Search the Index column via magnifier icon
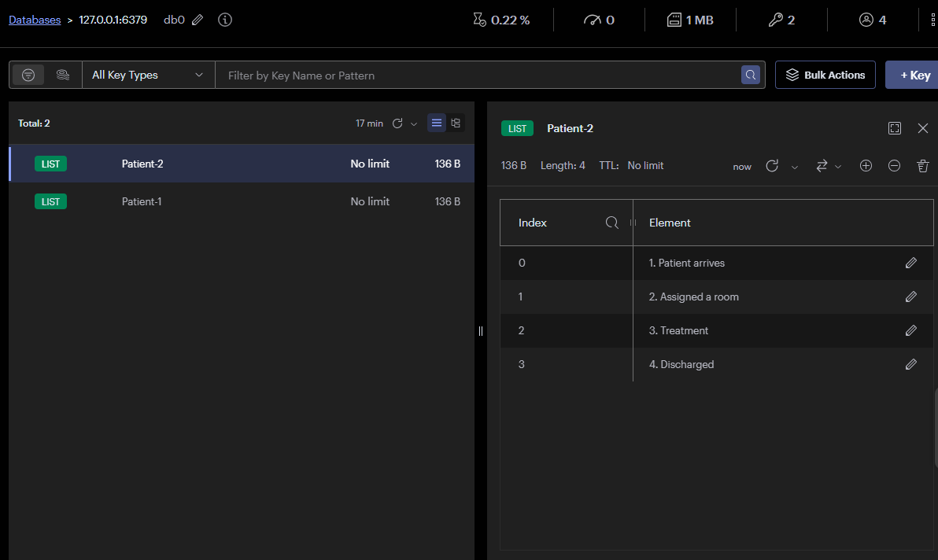This screenshot has width=938, height=560. (x=612, y=223)
